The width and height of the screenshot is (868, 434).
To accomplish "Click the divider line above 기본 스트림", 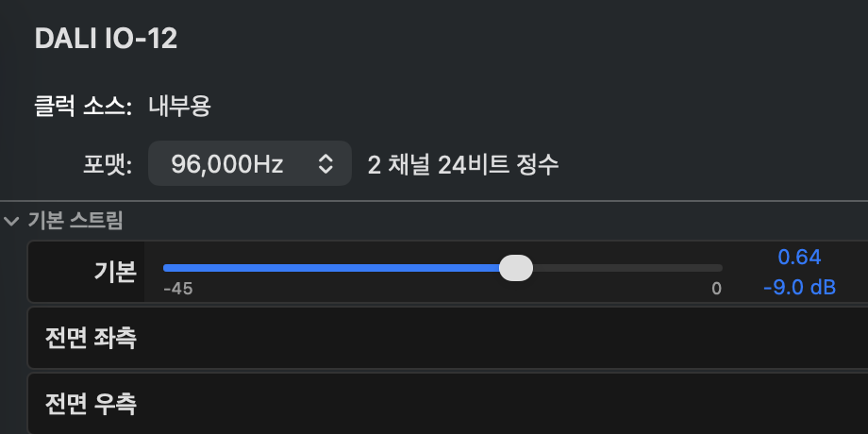I will (434, 200).
